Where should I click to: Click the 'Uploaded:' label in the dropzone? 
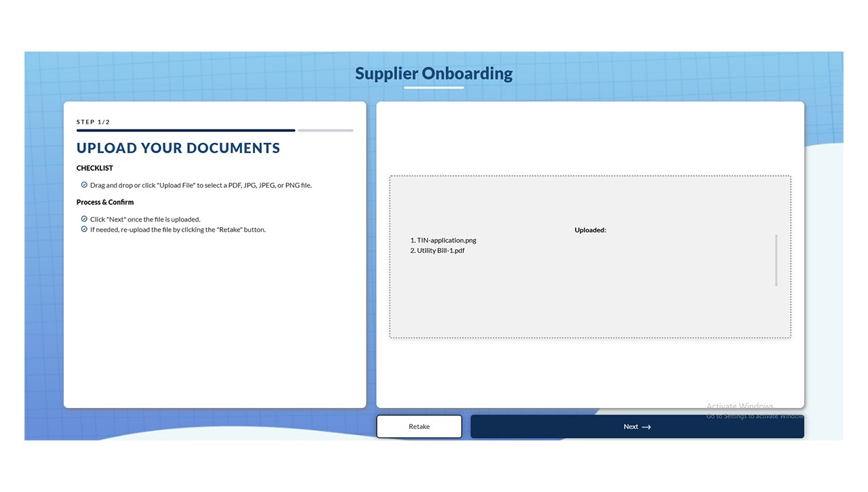pos(590,230)
